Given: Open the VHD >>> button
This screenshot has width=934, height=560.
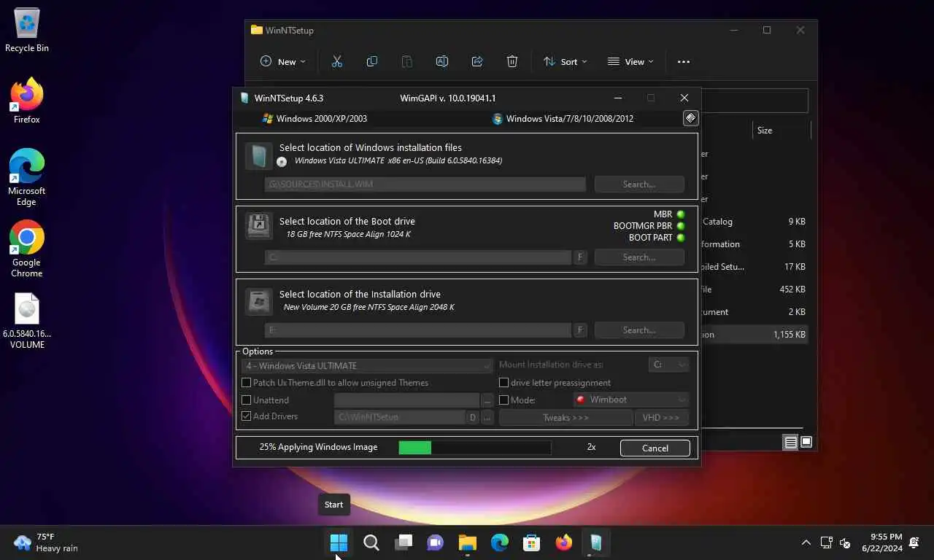Looking at the screenshot, I should click(x=661, y=418).
